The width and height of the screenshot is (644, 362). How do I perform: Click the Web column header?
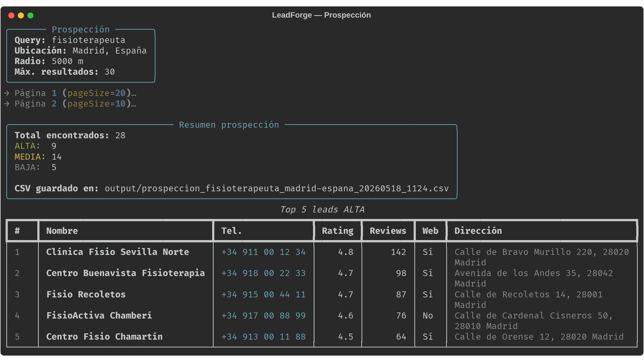(x=430, y=231)
